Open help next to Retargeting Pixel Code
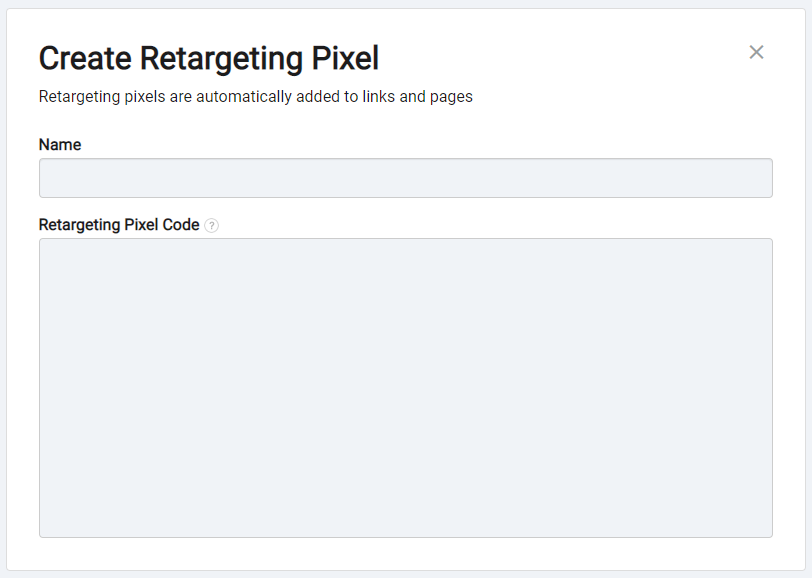This screenshot has width=812, height=578. (211, 225)
